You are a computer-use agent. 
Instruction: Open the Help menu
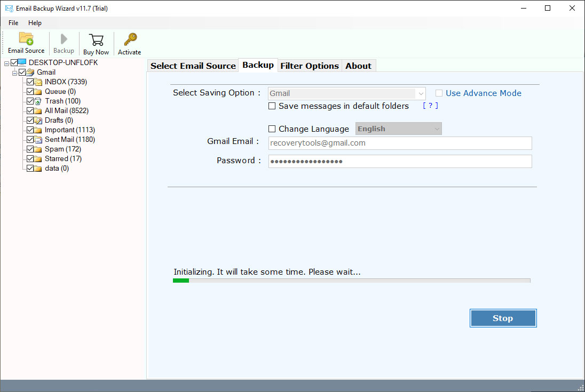[x=35, y=23]
